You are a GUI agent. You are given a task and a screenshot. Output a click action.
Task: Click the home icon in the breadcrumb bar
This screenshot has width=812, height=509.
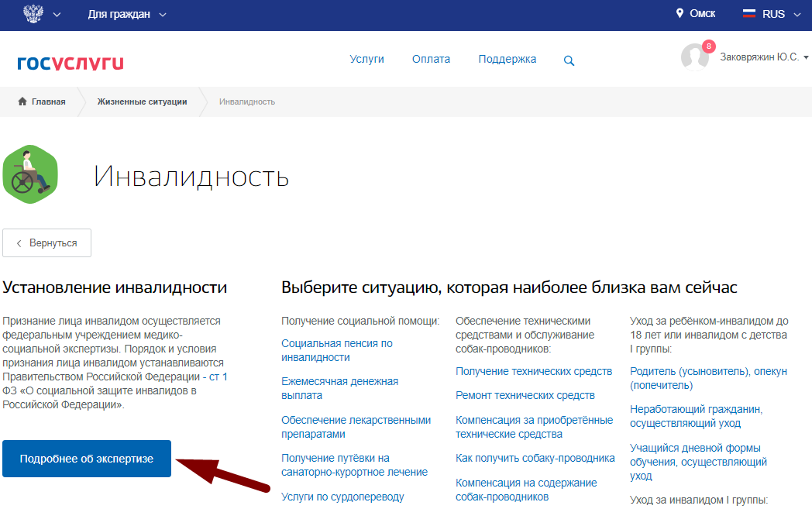[21, 101]
